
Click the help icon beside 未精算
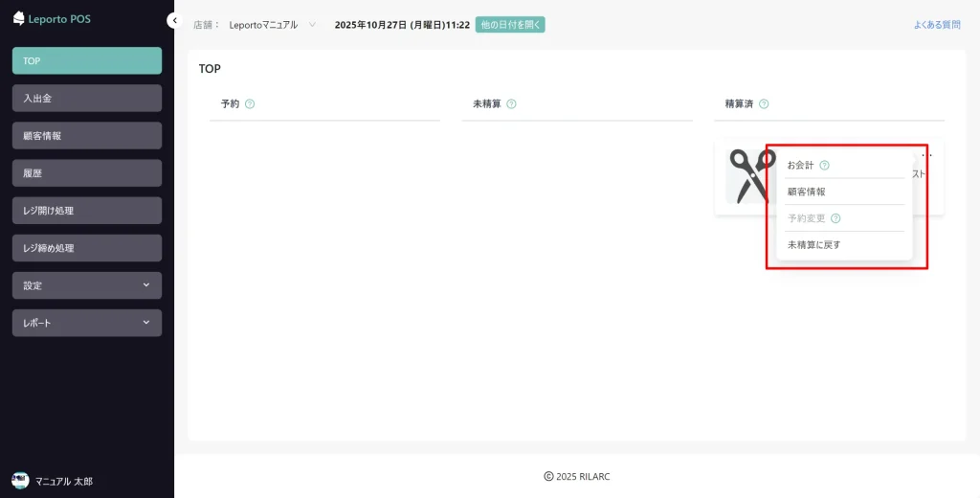click(511, 103)
